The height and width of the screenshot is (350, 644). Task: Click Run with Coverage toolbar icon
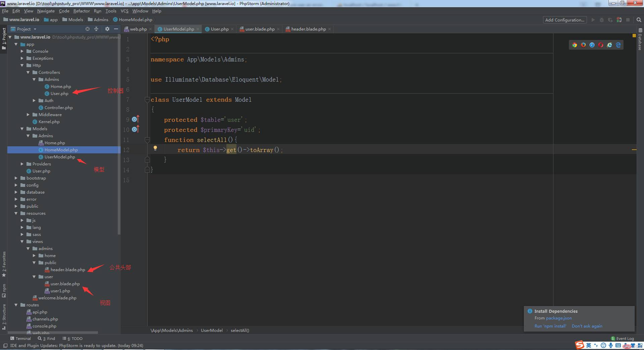(610, 20)
